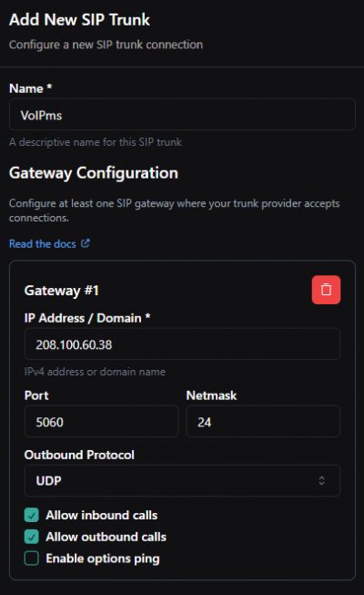This screenshot has height=595, width=364.
Task: Click the external link icon beside Read the docs
Action: [x=86, y=243]
